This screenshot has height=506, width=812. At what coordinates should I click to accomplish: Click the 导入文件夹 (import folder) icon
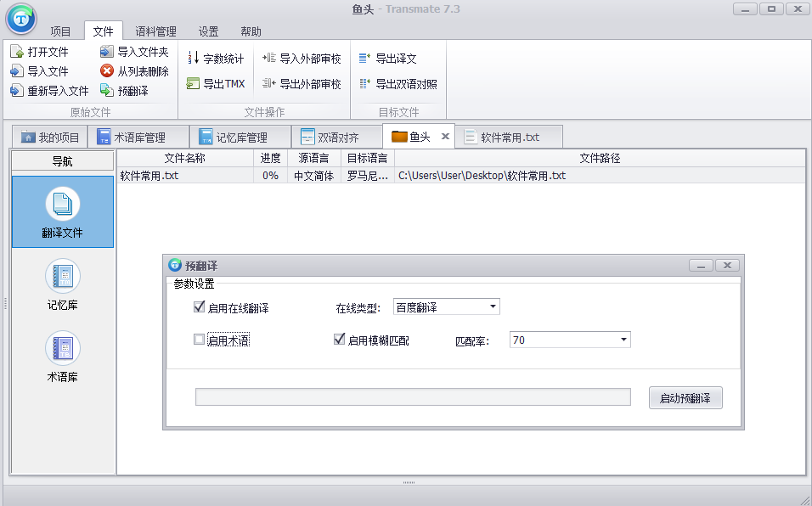[x=107, y=52]
